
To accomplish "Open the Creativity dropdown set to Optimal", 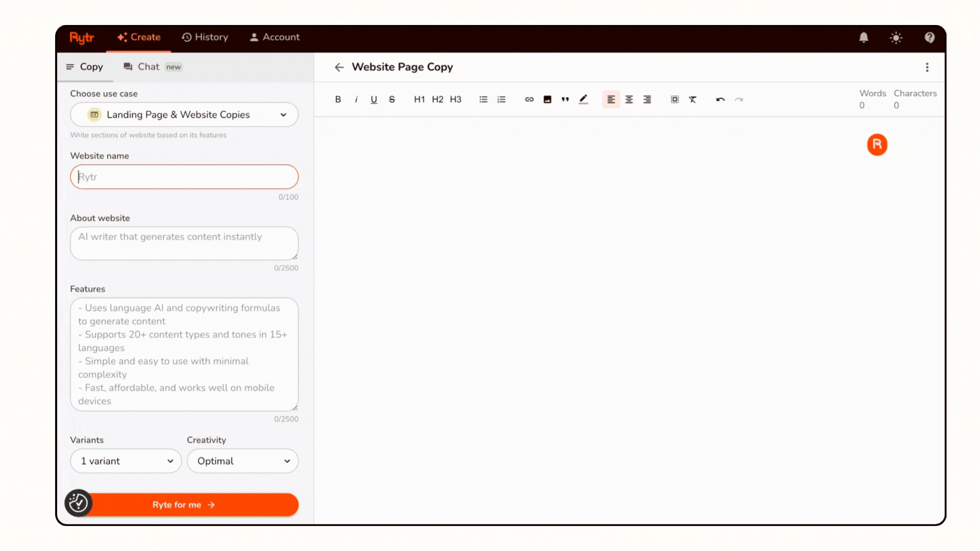I will tap(242, 461).
